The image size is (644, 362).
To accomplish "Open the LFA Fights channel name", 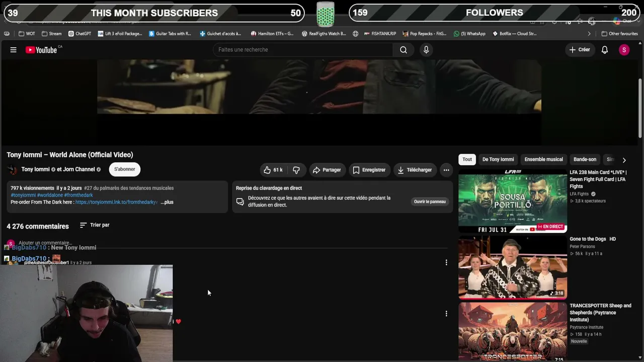I will [579, 194].
